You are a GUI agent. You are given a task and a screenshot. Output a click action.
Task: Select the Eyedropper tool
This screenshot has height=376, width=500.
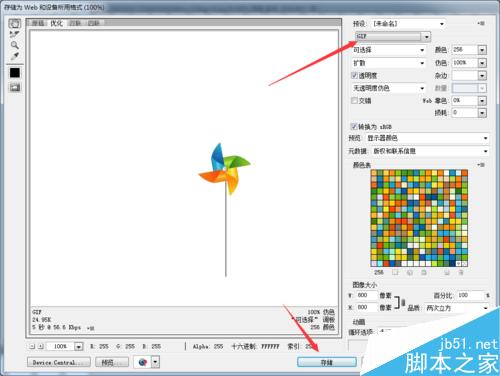[x=15, y=56]
